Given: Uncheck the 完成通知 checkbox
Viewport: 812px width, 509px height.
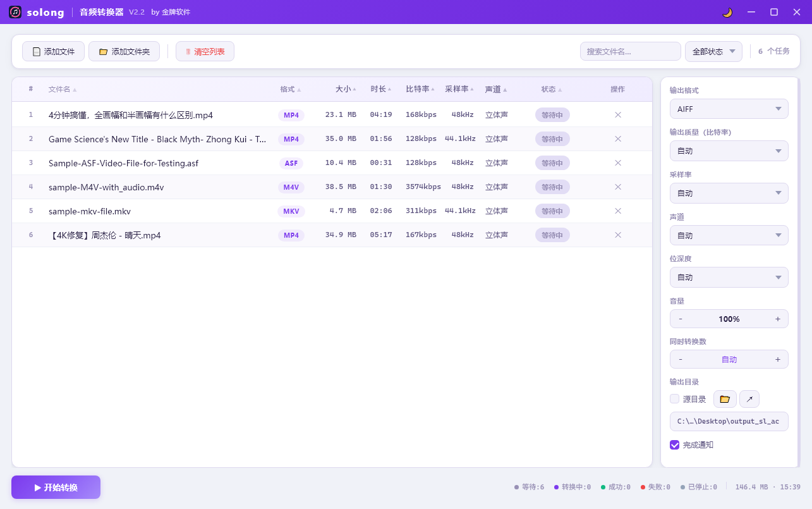Looking at the screenshot, I should point(675,445).
